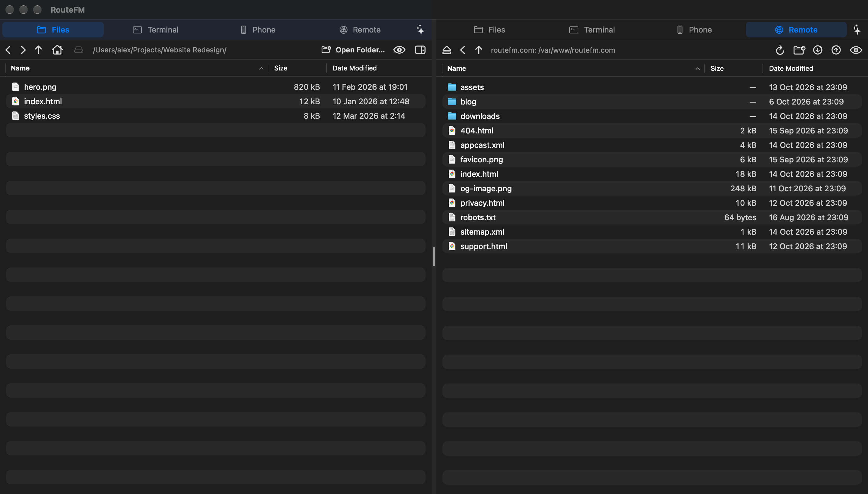868x494 pixels.
Task: Go up one directory in Remote pane
Action: (479, 50)
